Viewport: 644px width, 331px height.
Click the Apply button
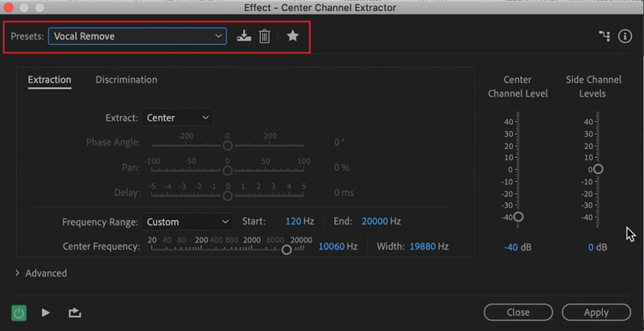pos(596,312)
